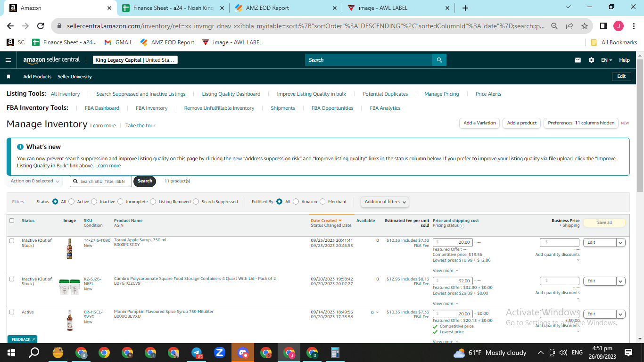Image resolution: width=644 pixels, height=362 pixels.
Task: Select Fulfilled By Merchant radio
Action: click(322, 202)
